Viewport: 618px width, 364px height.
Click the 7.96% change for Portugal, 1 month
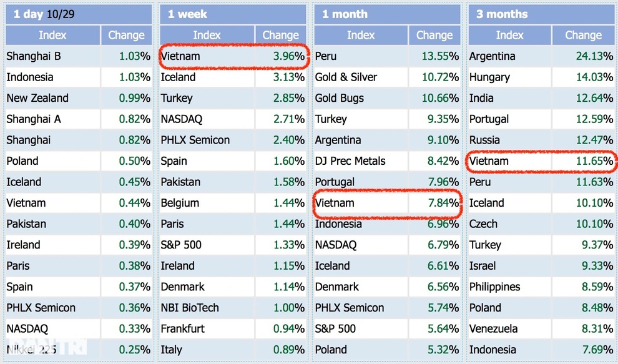point(443,182)
